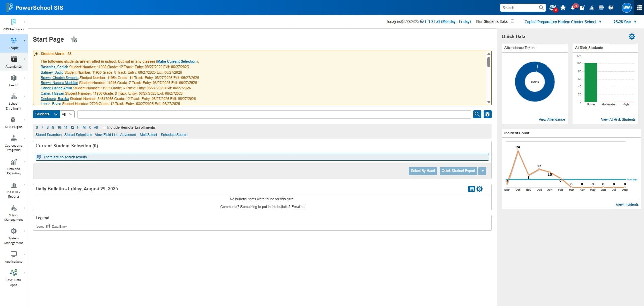Open the alerts triangle icon in header
Image resolution: width=644 pixels, height=306 pixels.
pos(592,8)
